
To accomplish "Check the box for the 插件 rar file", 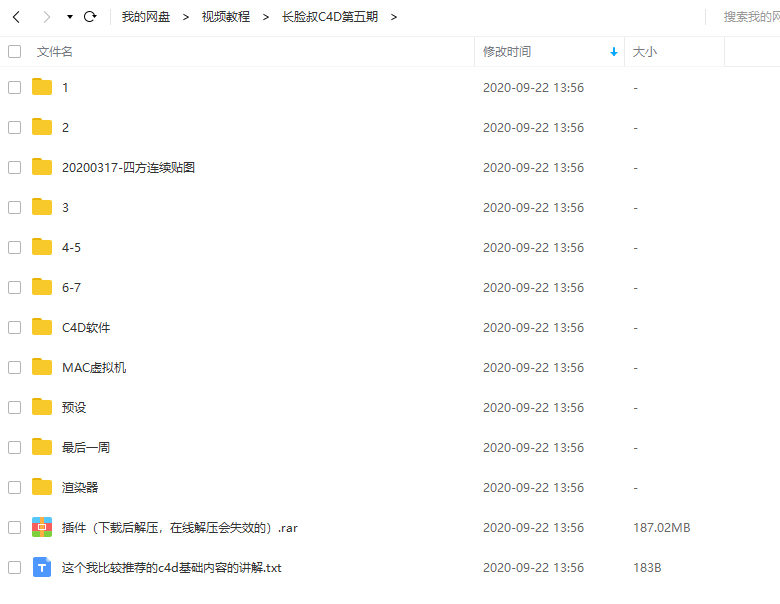I will (14, 527).
